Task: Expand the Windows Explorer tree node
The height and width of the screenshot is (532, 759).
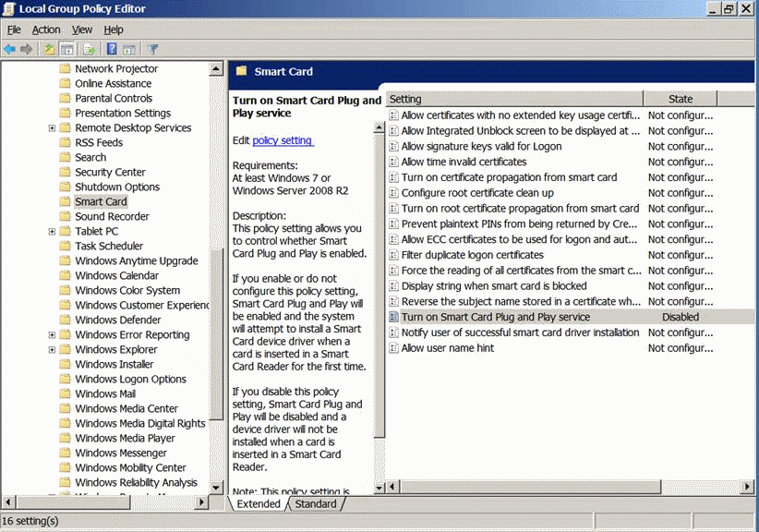Action: tap(52, 349)
